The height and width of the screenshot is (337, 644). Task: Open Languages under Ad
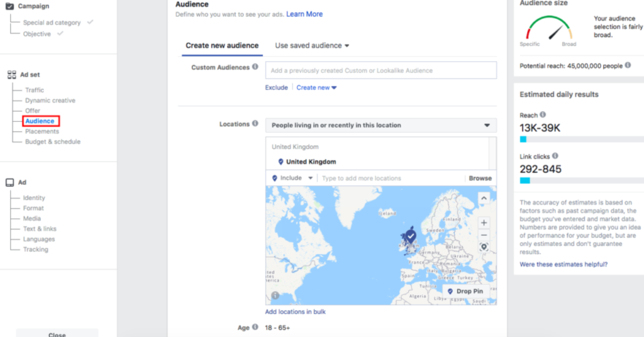(x=38, y=239)
